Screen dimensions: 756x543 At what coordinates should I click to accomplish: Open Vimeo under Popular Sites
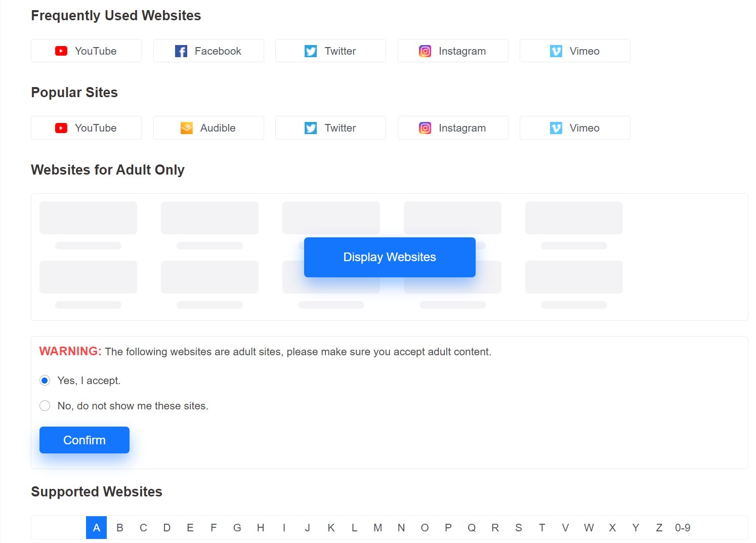click(x=575, y=128)
